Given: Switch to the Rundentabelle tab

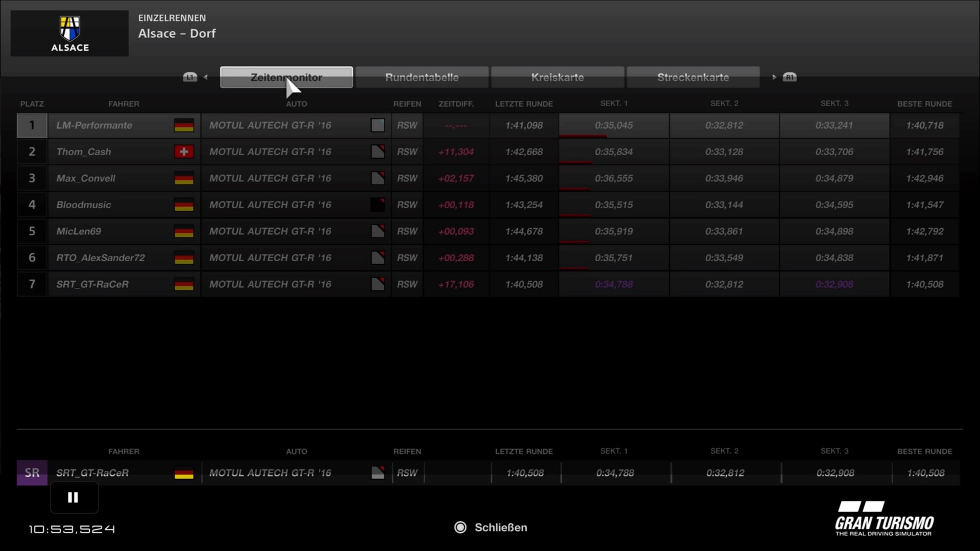Looking at the screenshot, I should (x=422, y=78).
